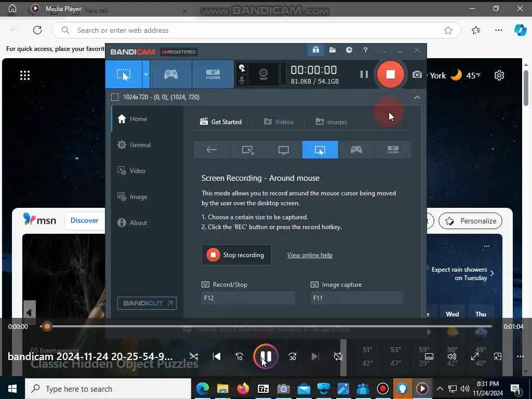Viewport: 532px width, 399px height.
Task: Seek on the media player progress slider
Action: coord(265,326)
